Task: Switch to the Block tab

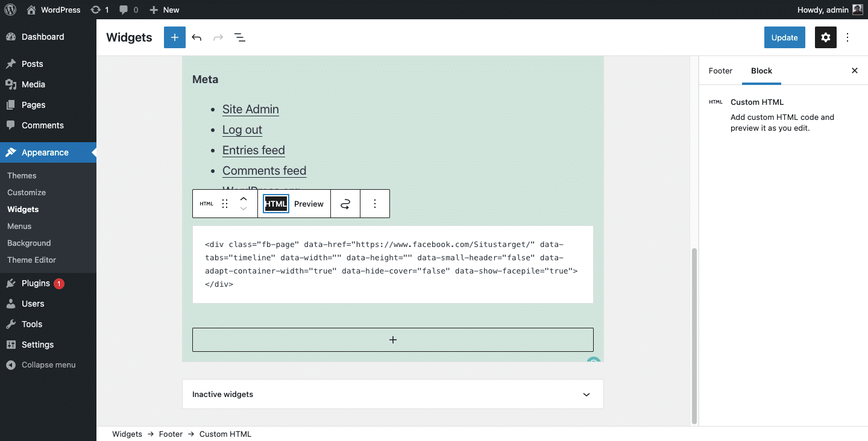Action: (x=761, y=70)
